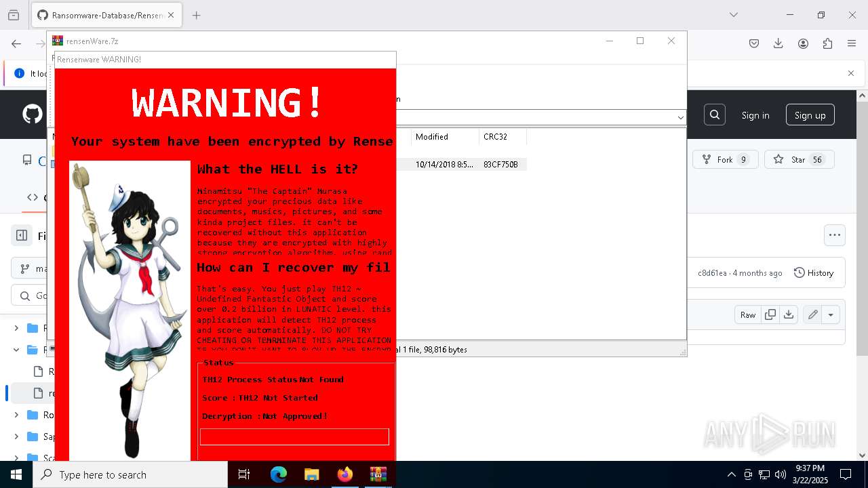Star the repository button
868x488 pixels.
point(799,159)
